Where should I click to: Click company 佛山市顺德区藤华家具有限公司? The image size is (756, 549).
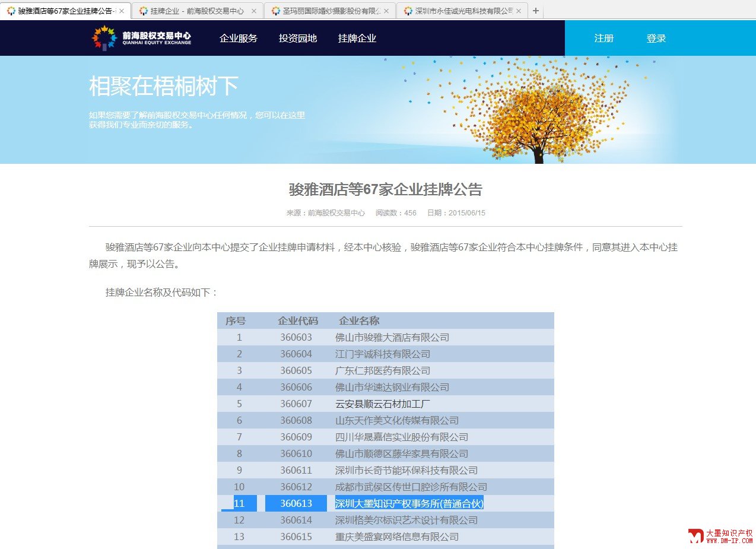pyautogui.click(x=402, y=453)
